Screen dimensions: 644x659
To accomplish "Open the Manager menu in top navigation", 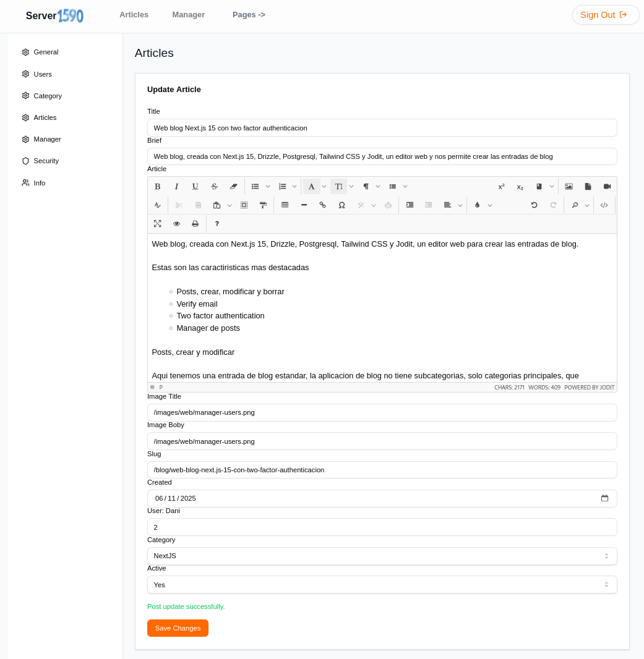I will pyautogui.click(x=188, y=15).
